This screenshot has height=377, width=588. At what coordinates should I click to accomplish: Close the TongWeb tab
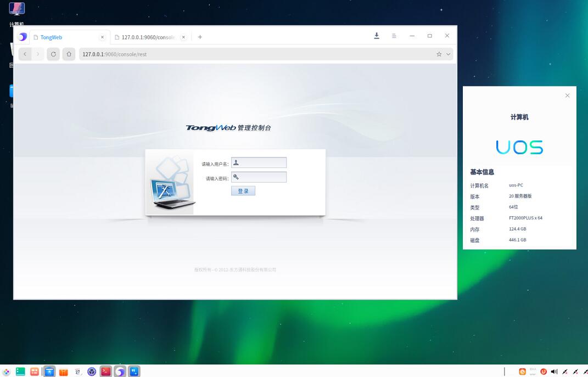pyautogui.click(x=102, y=37)
